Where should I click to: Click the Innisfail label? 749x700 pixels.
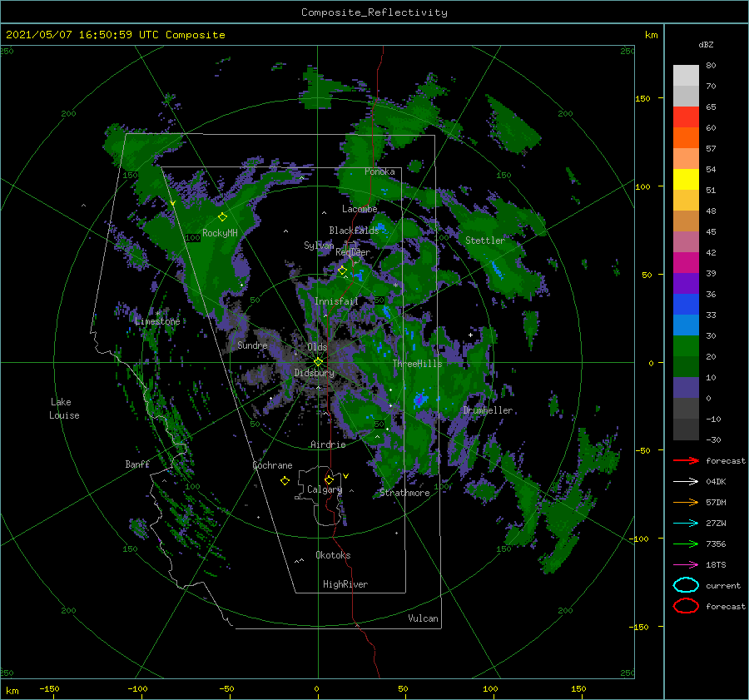click(x=336, y=301)
